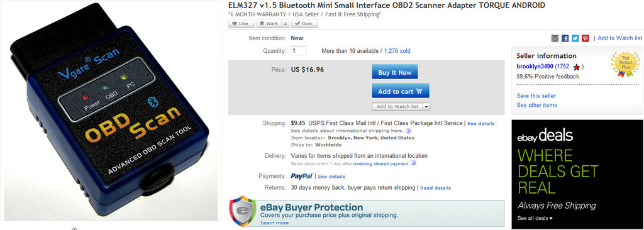Click the OBD Scan product image
The height and width of the screenshot is (230, 644).
(109, 111)
